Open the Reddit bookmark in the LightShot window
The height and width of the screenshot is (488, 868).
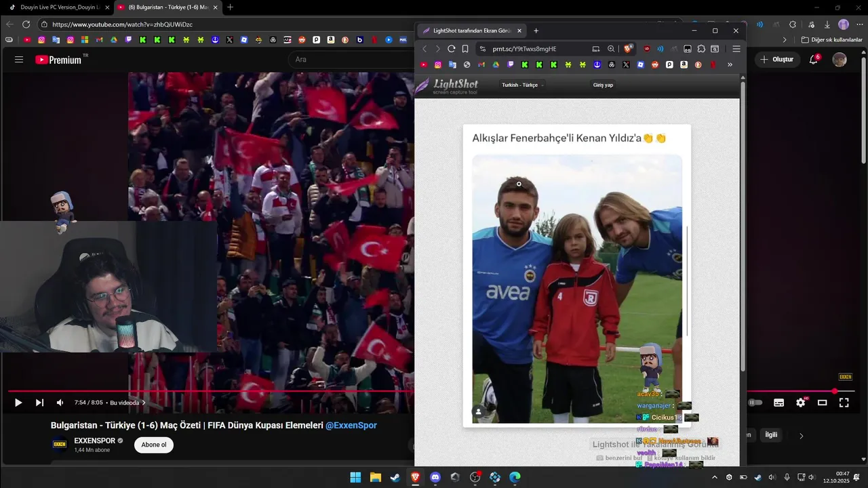pos(655,65)
